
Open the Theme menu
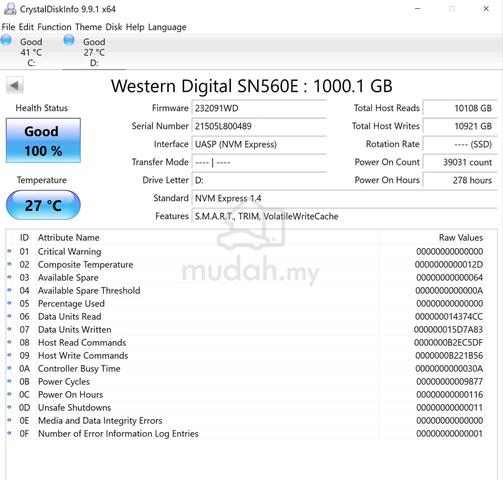tap(88, 27)
